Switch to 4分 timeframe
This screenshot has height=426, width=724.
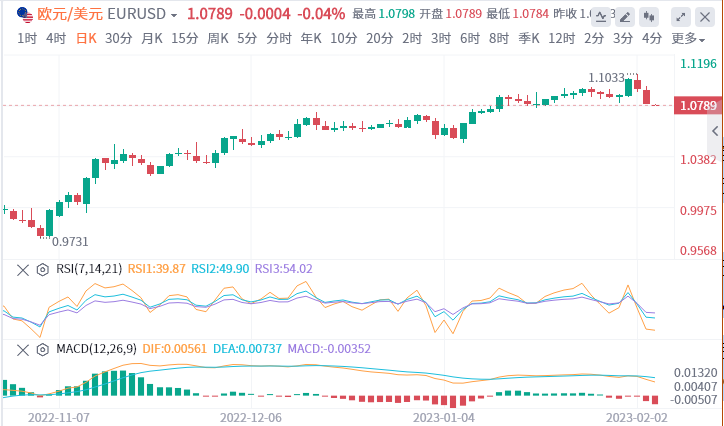(x=652, y=38)
